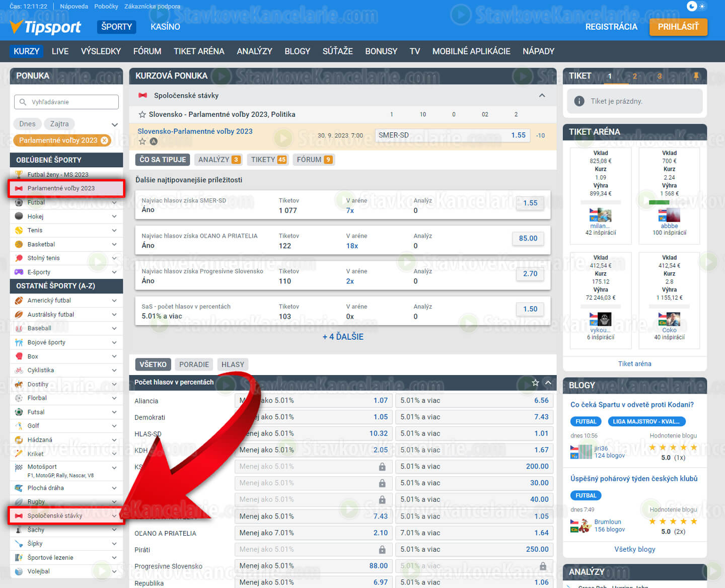
Task: Collapse the Spoločenské stávky section
Action: 542,95
